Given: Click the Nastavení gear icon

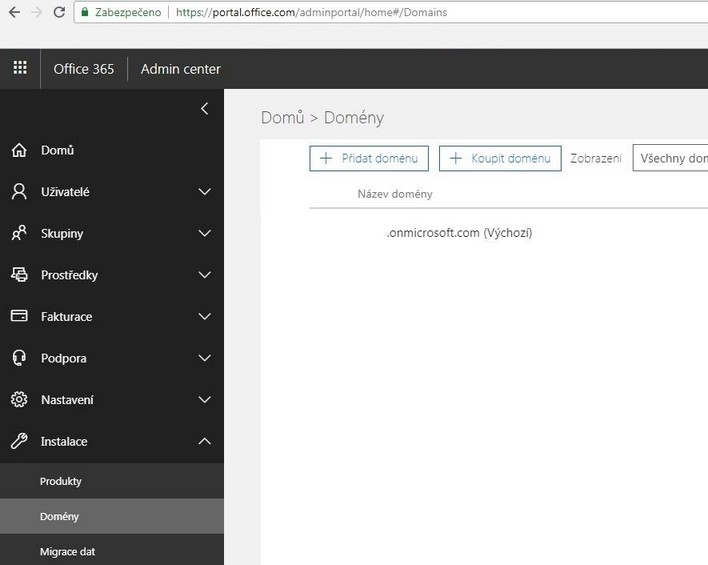Looking at the screenshot, I should click(19, 399).
